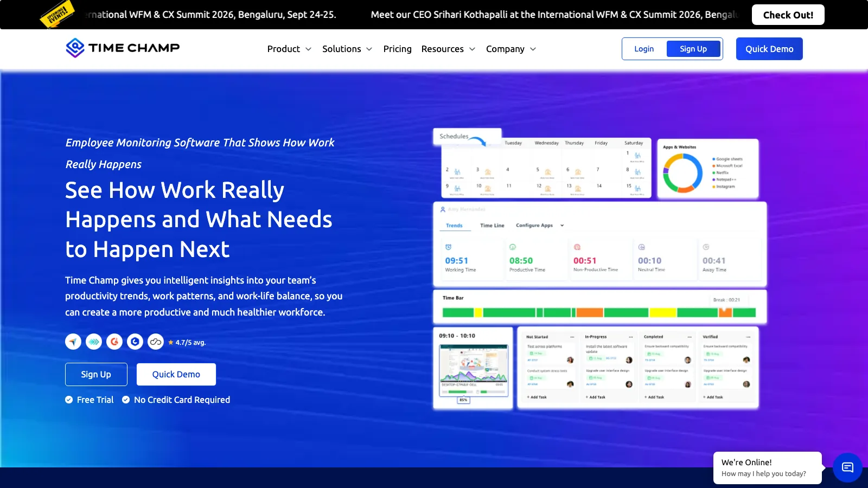
Task: Click the blue C rating badge
Action: coord(135,342)
